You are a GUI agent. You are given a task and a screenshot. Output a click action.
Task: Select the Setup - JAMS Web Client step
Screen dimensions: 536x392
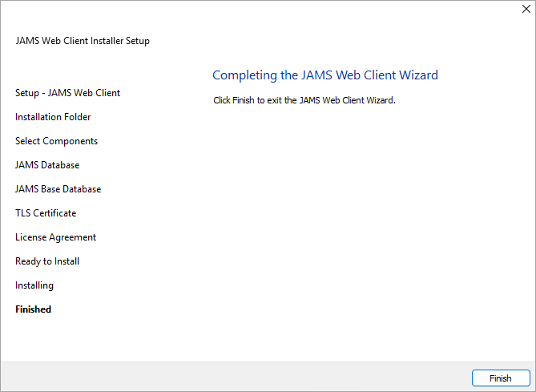point(67,93)
